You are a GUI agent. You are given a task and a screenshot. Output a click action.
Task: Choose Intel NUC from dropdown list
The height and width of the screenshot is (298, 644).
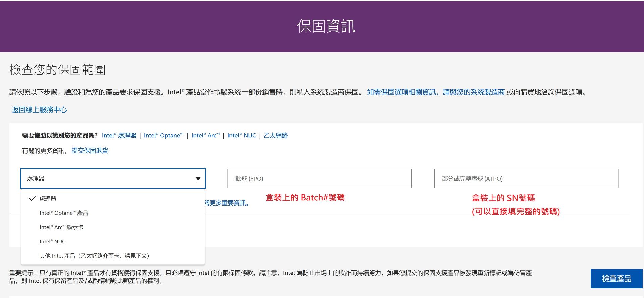113,242
